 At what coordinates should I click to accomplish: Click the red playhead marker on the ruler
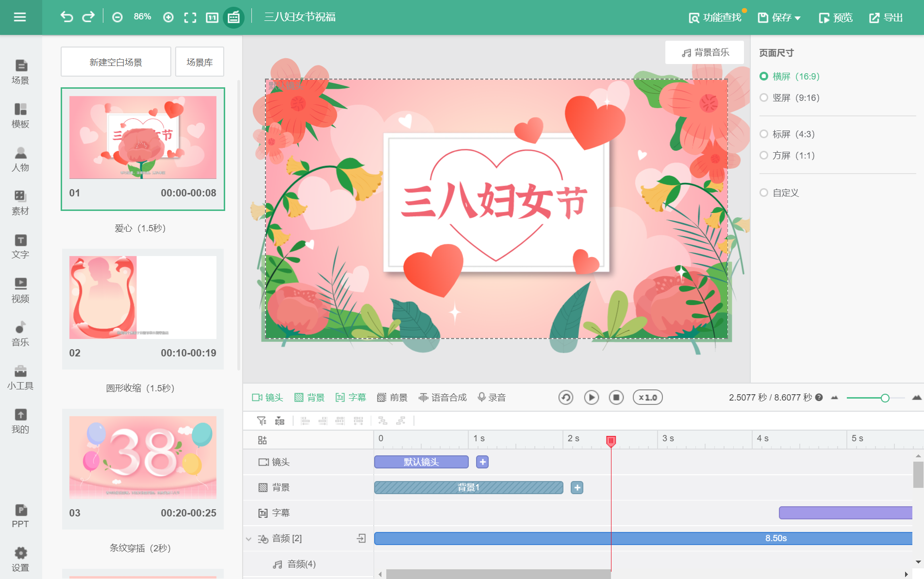pos(611,440)
